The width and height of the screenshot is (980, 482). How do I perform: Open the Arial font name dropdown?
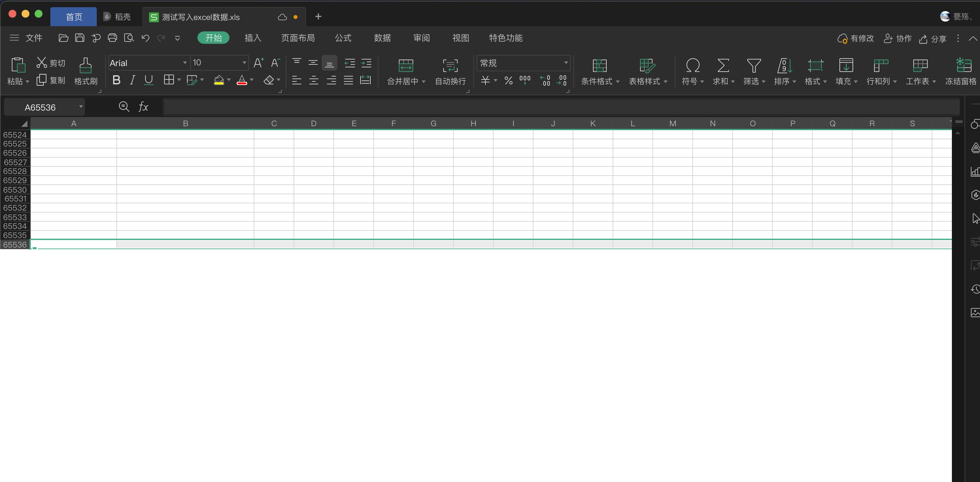coord(184,63)
